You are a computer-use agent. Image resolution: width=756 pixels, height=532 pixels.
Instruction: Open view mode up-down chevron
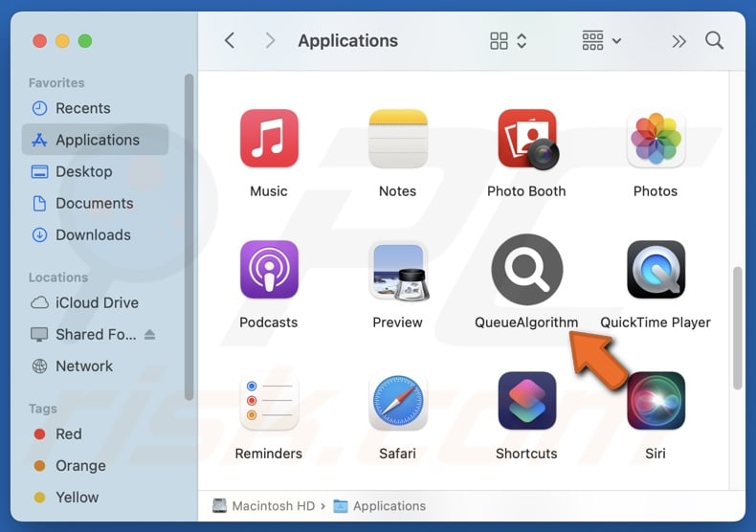click(522, 41)
